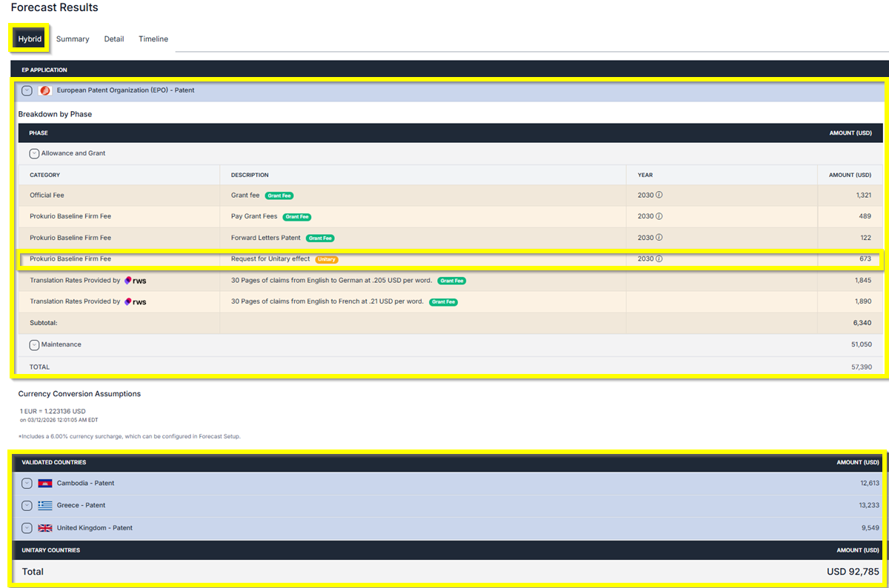Click RWS logo on French translation row

coord(135,302)
